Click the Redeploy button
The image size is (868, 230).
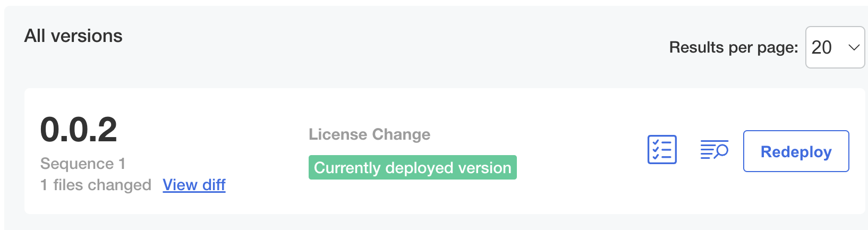796,151
